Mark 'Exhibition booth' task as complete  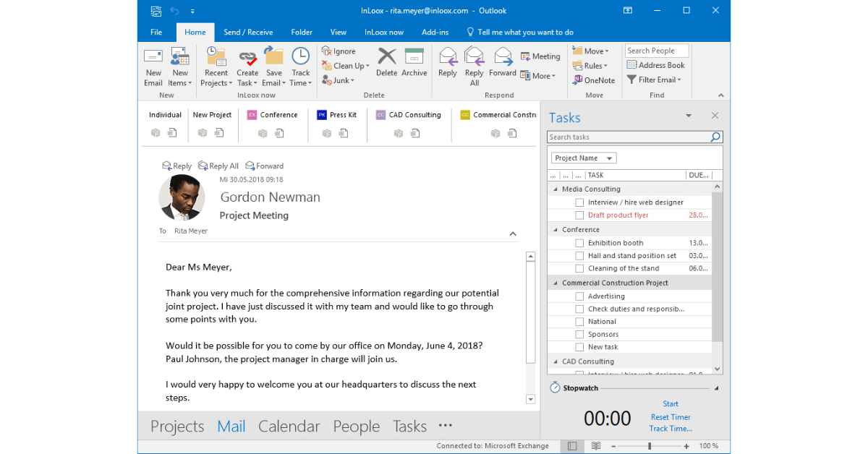579,243
